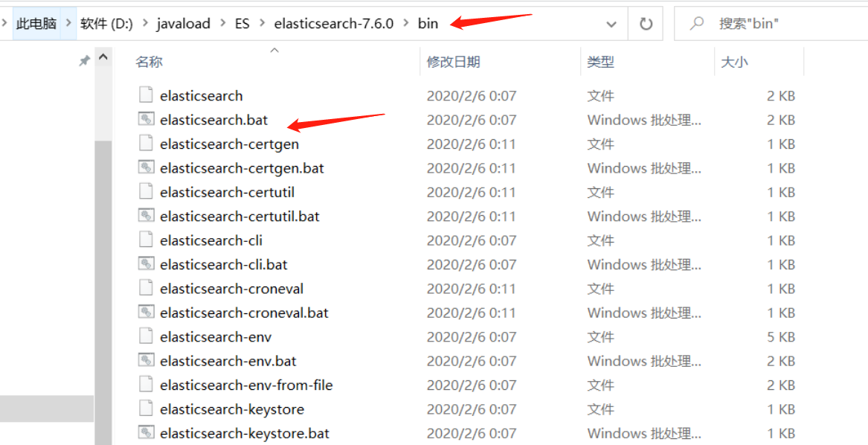This screenshot has width=868, height=445.
Task: Click the search "bin" input field
Action: [771, 23]
